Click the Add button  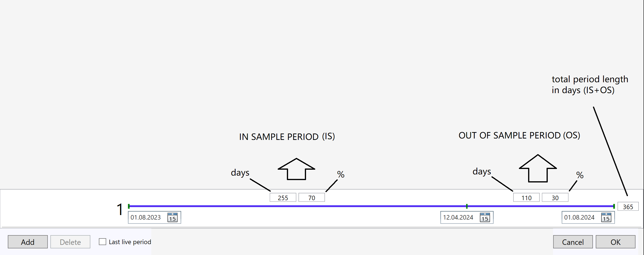28,242
